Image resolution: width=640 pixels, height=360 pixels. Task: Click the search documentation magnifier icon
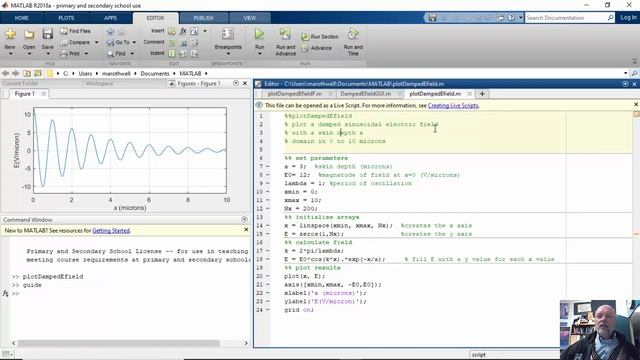(610, 18)
